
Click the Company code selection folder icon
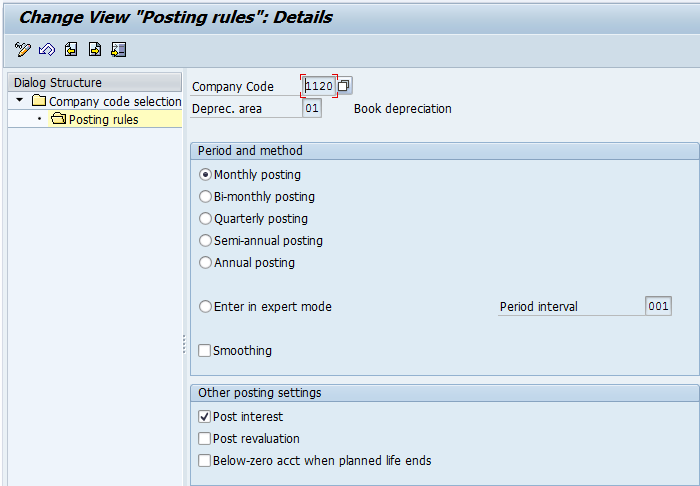[39, 101]
